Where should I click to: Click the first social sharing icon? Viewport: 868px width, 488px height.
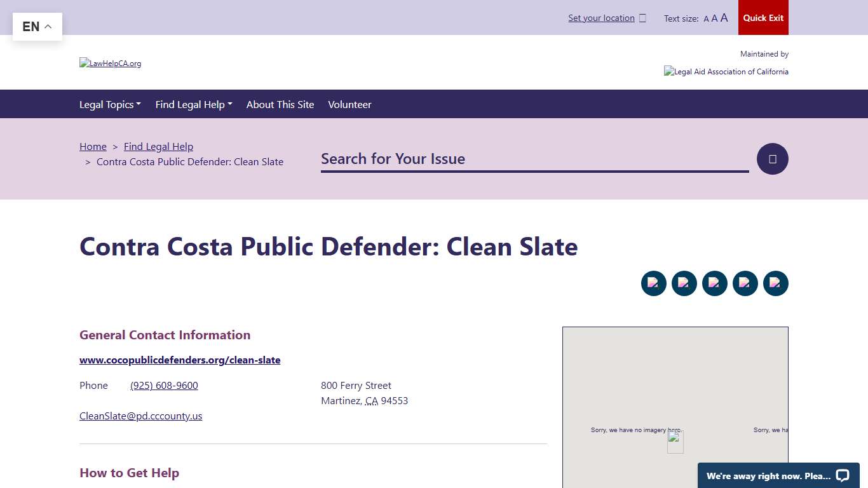(x=654, y=283)
